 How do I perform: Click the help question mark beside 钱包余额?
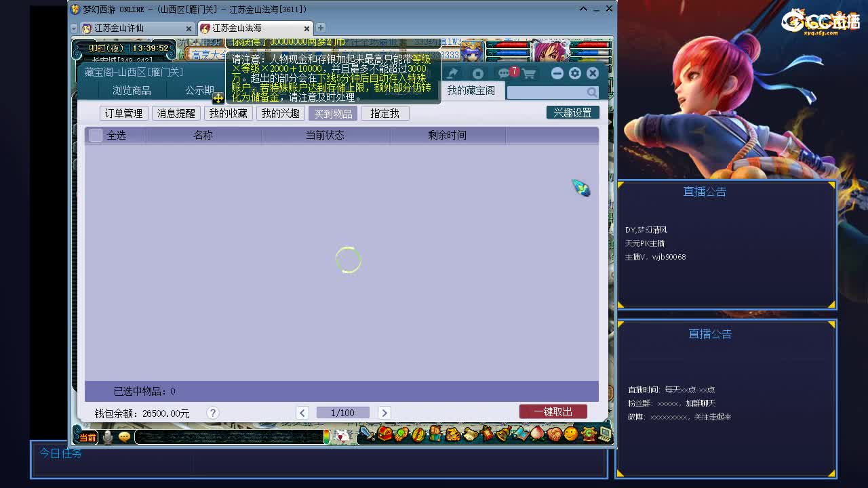(213, 413)
